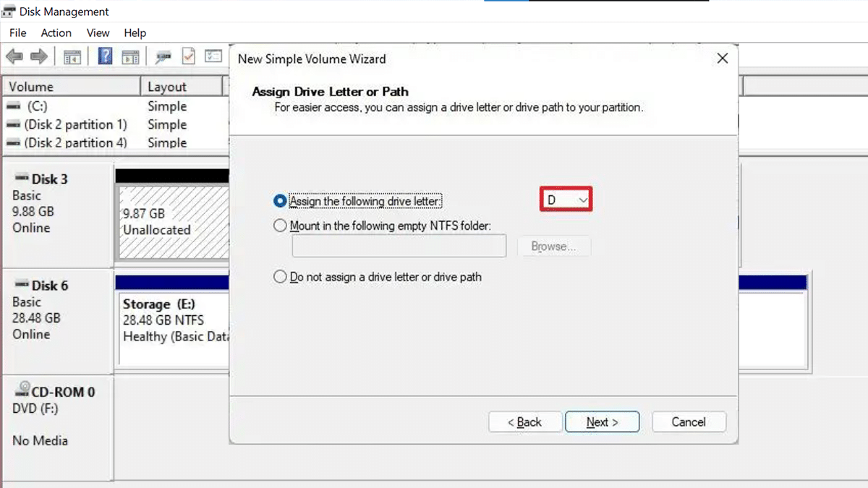The height and width of the screenshot is (488, 868).
Task: Click Simple layout in the (C:) row
Action: pos(167,106)
